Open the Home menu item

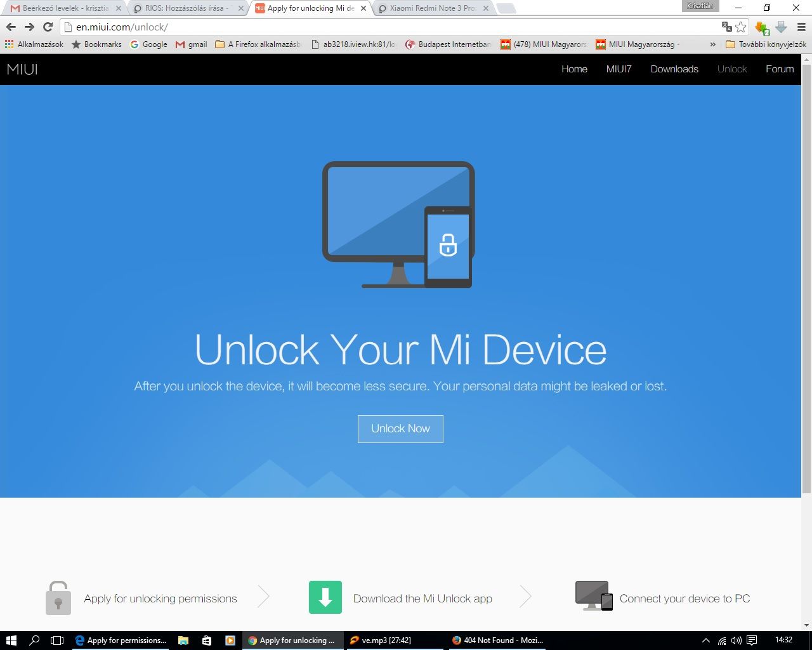click(x=574, y=69)
